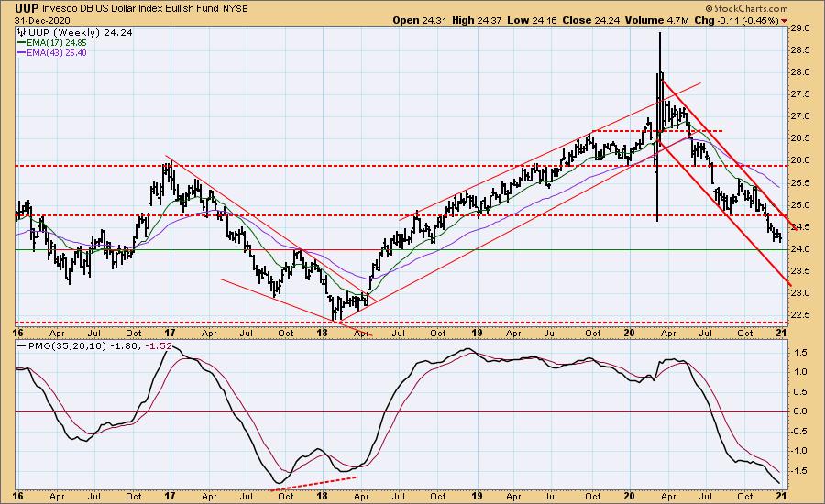Click the 0.0 label on PMO axis
The width and height of the screenshot is (825, 504).
[x=800, y=411]
